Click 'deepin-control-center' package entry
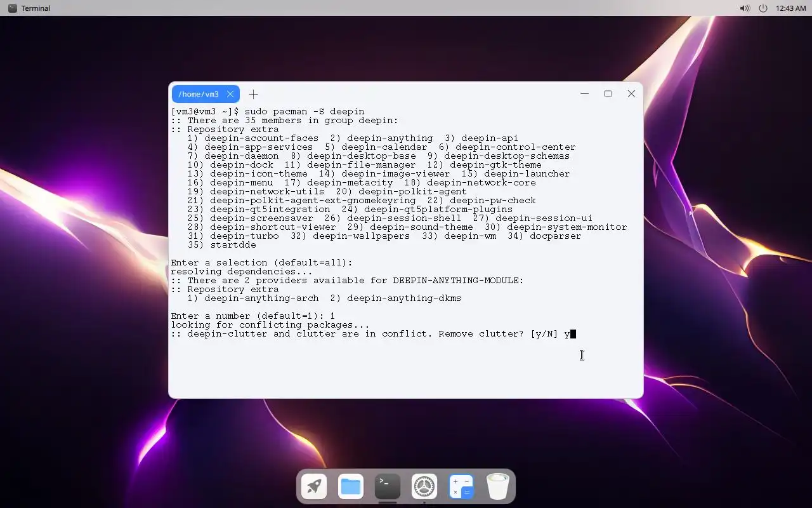Screen dimensions: 812x508 click(516, 147)
